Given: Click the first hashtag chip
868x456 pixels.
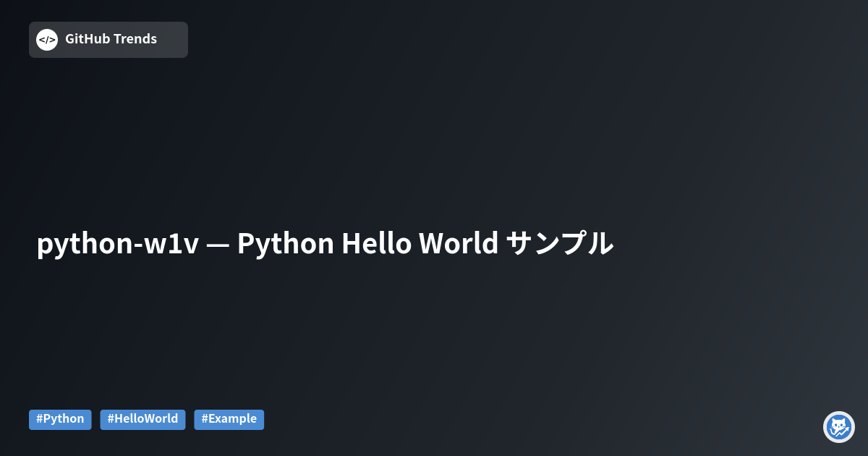Looking at the screenshot, I should (x=60, y=419).
